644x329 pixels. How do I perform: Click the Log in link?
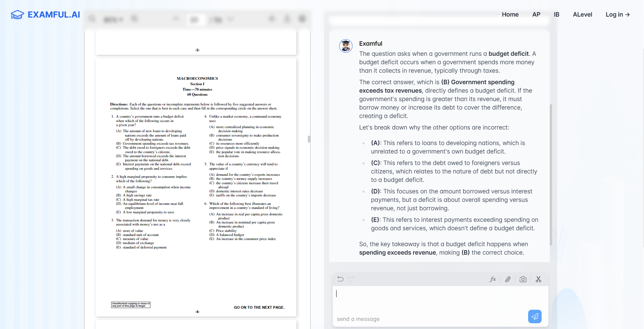[618, 15]
